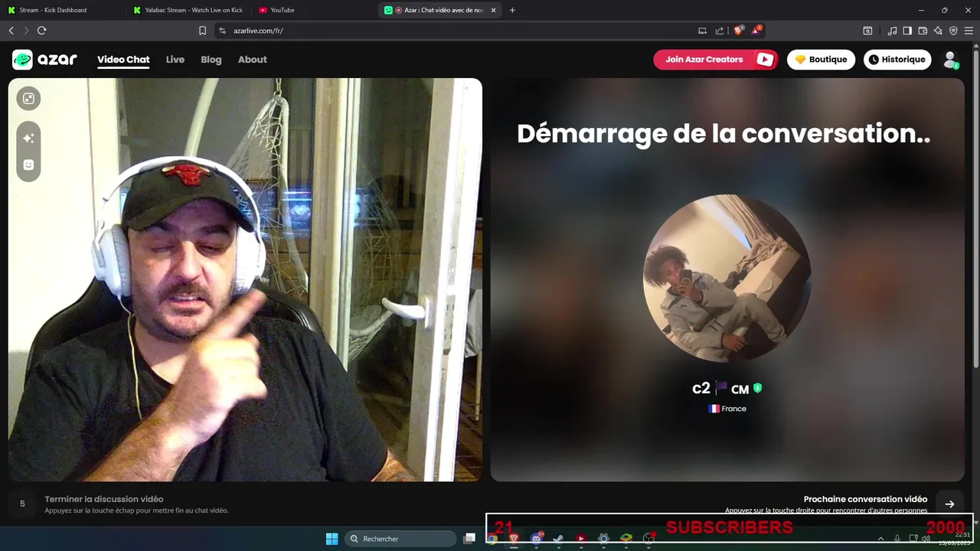Open the Leo AI sparkle icon
Image resolution: width=980 pixels, height=551 pixels.
[938, 31]
